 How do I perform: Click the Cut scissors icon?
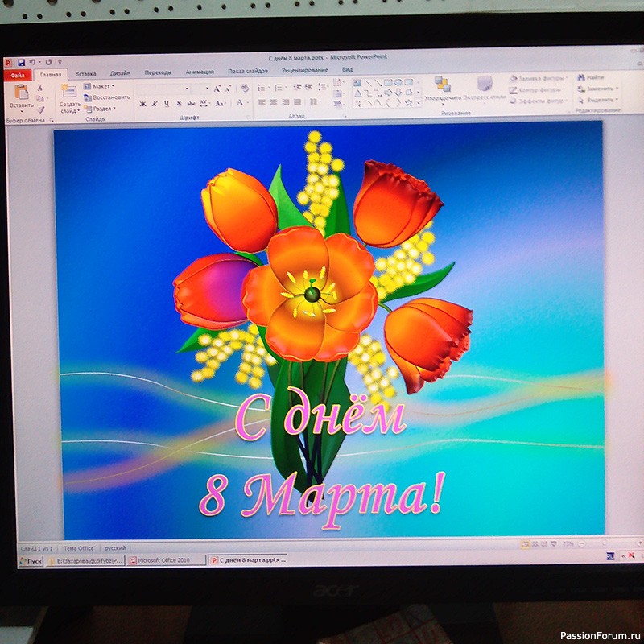tap(39, 87)
